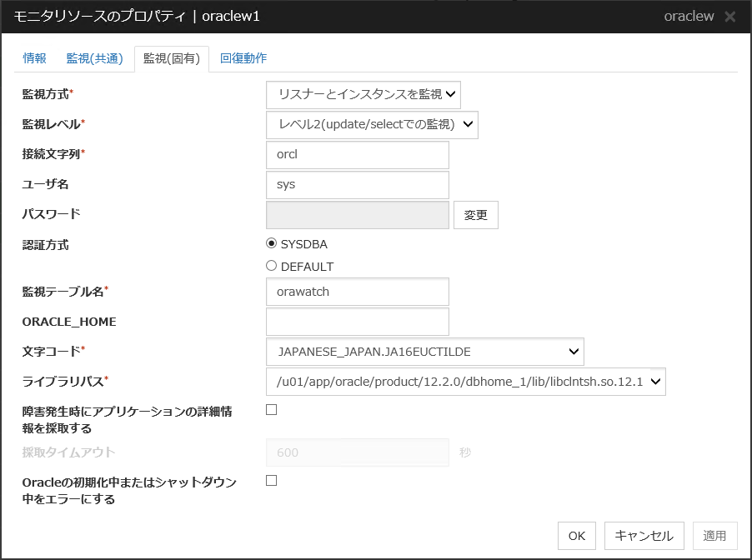This screenshot has width=752, height=560.
Task: Click the empty ORACLE_HOME input field
Action: (x=357, y=322)
